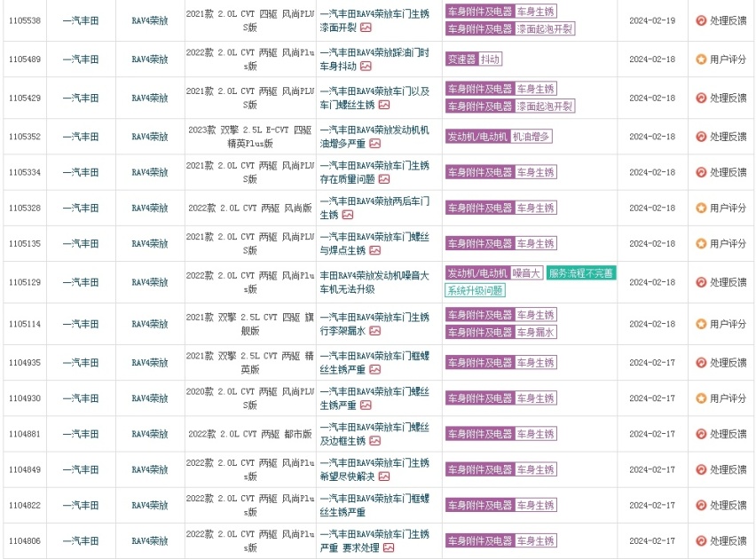756x559 pixels.
Task: Click RAV4荣放 model link in row 1105352
Action: (150, 137)
